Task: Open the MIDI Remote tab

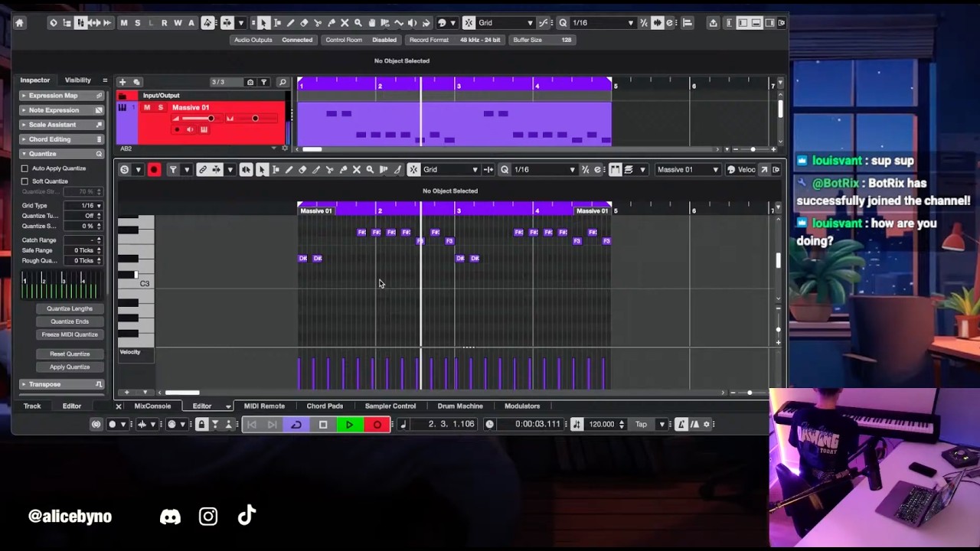Action: 264,406
